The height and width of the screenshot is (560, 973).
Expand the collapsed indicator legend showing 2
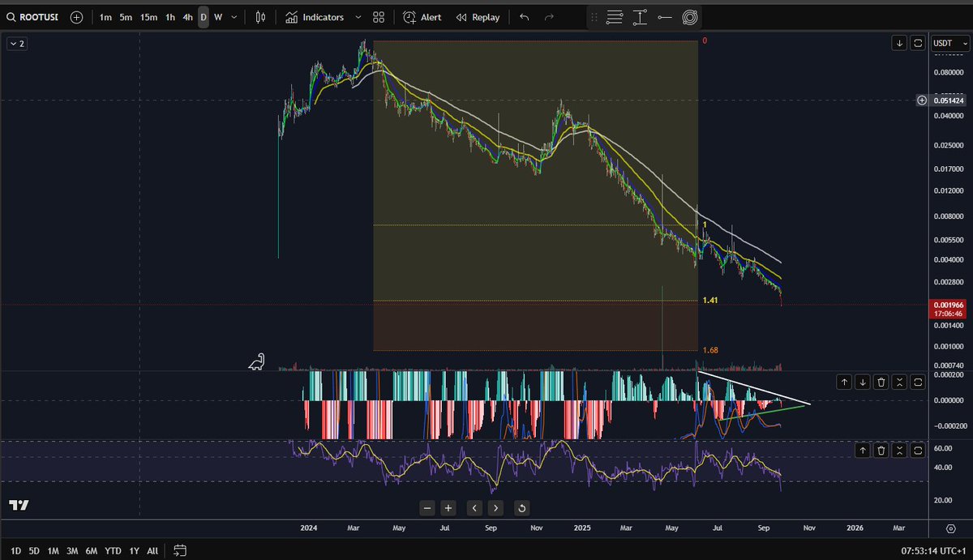tap(17, 44)
